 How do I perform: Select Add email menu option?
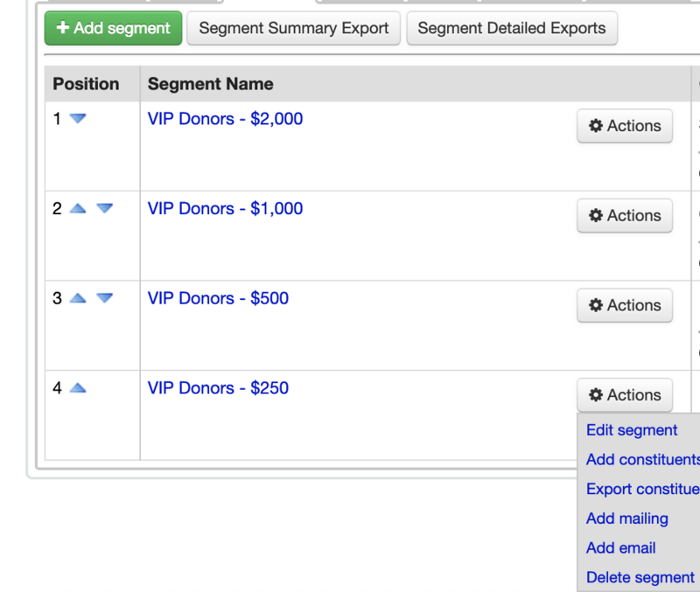620,548
